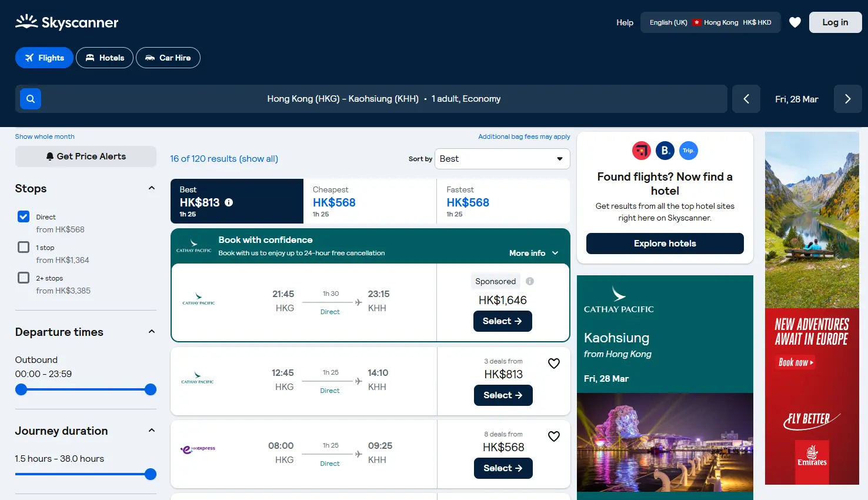Save the 08:00 HK Express flight heart

[x=554, y=436]
